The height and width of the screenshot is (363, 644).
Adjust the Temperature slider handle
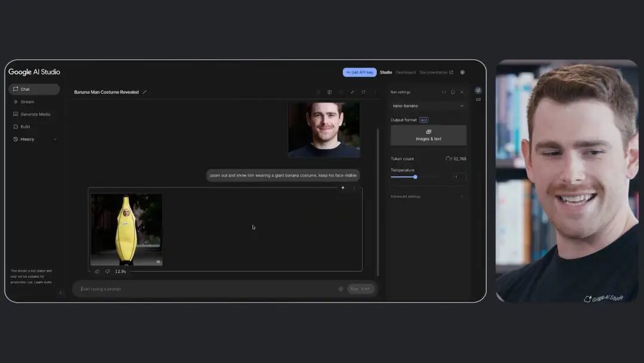[415, 177]
